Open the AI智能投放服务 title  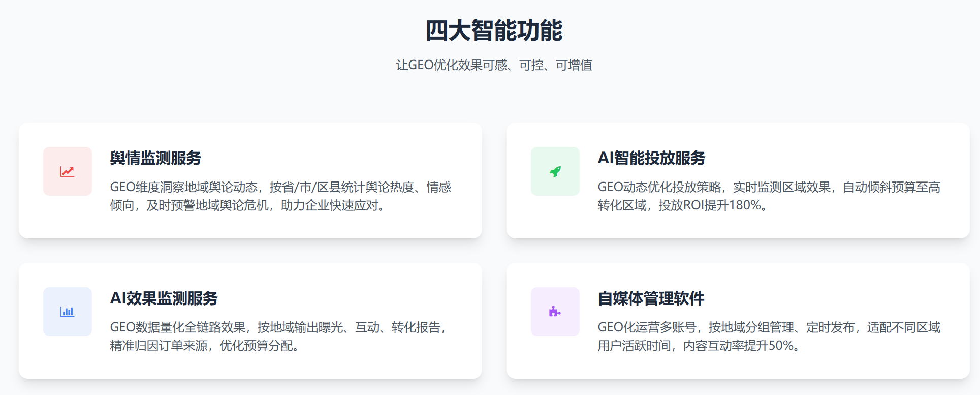tap(651, 158)
